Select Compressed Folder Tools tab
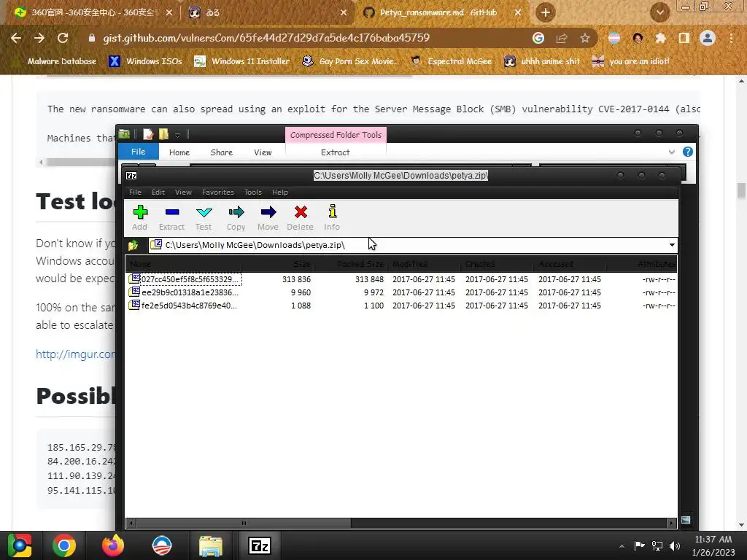 coord(336,135)
